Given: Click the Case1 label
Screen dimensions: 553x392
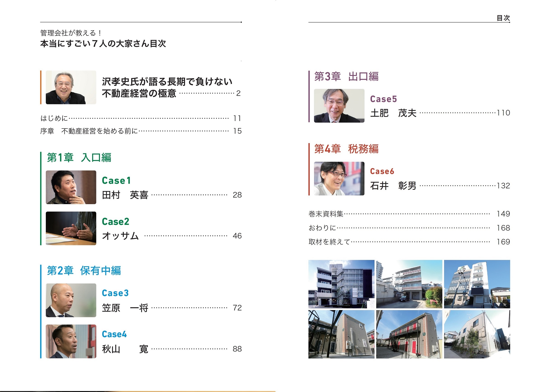Looking at the screenshot, I should click(x=116, y=181).
